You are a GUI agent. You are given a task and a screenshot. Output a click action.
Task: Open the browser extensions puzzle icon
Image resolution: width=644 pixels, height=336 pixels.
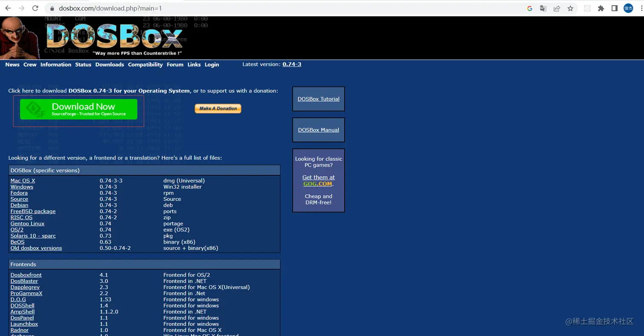pos(601,8)
